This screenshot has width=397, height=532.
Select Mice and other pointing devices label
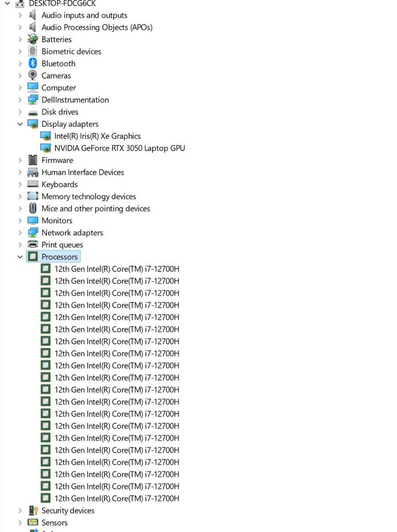click(x=96, y=208)
